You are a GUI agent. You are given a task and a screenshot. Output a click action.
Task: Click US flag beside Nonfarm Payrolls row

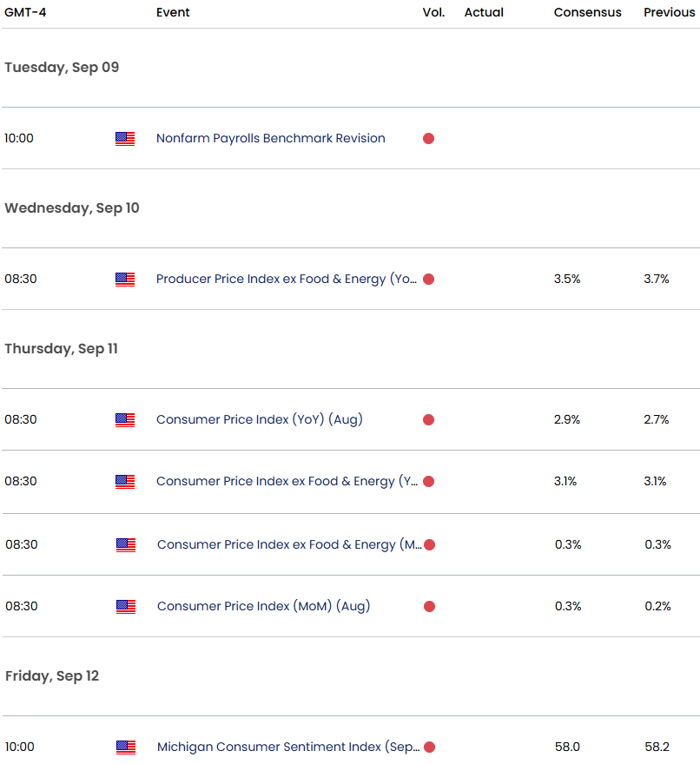[125, 139]
